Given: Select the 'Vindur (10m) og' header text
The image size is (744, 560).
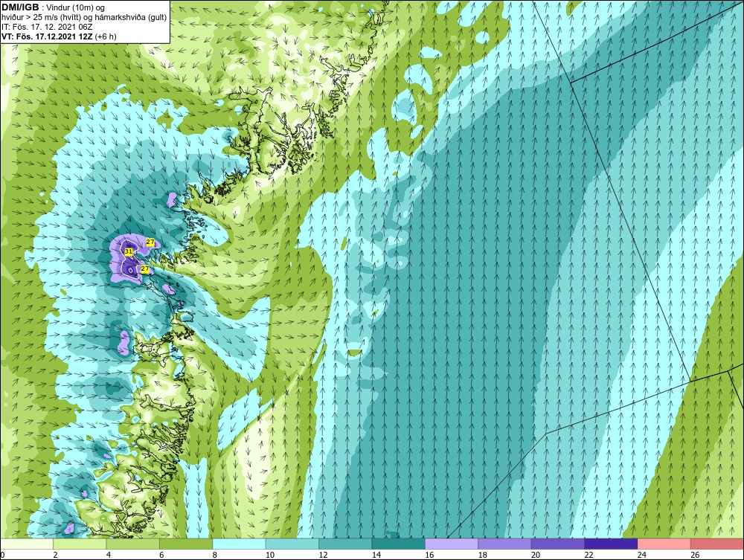Looking at the screenshot, I should 77,7.
